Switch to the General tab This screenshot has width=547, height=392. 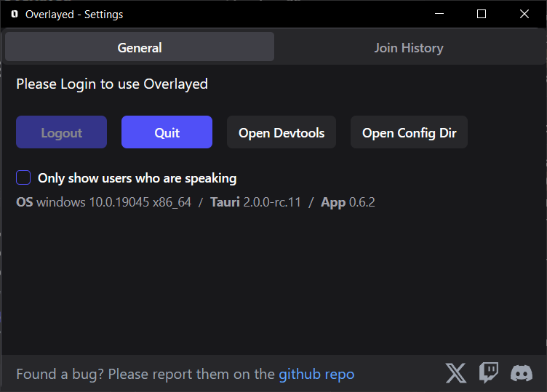140,47
